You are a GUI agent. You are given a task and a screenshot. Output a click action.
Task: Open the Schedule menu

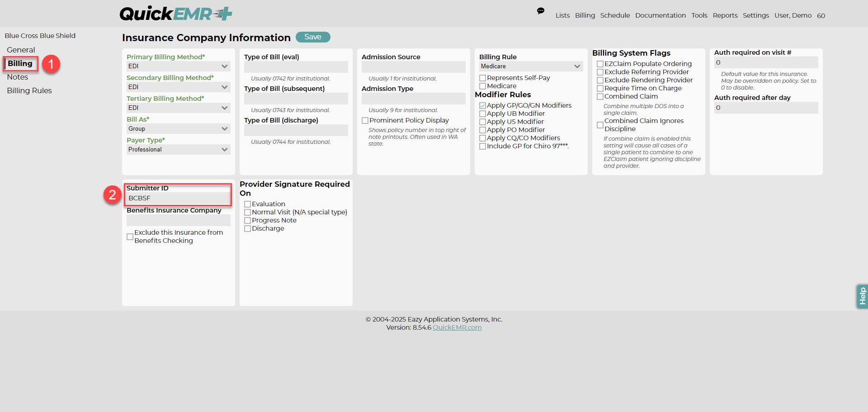point(615,15)
